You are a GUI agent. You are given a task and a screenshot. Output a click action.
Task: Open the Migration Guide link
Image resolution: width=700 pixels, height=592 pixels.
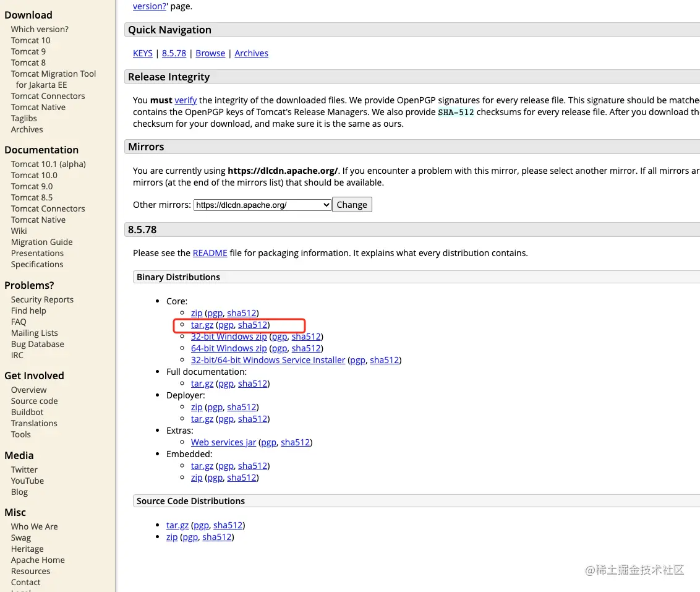(x=41, y=242)
